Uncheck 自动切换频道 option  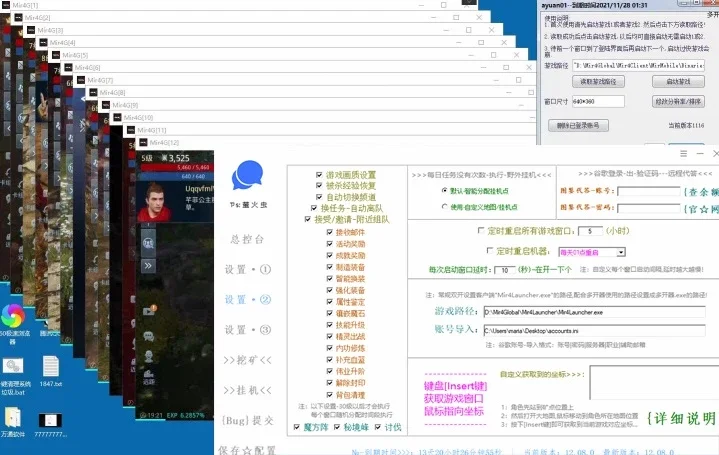(x=319, y=197)
